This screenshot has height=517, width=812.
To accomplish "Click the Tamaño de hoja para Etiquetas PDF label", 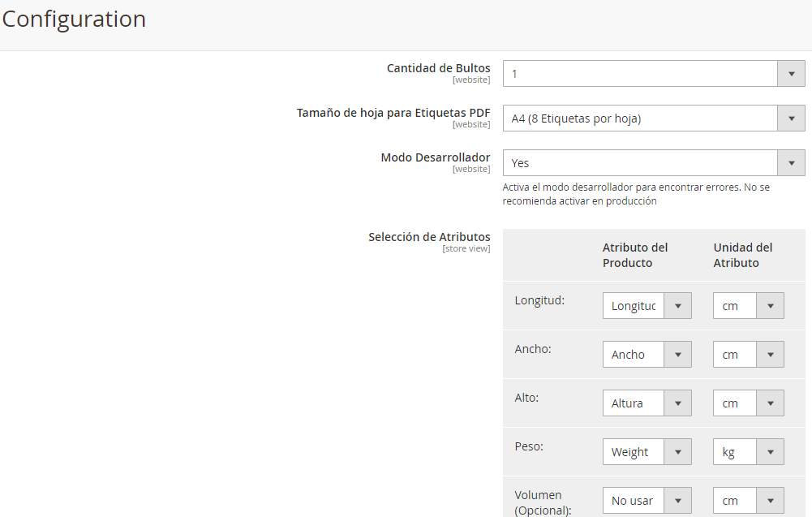I will coord(393,113).
